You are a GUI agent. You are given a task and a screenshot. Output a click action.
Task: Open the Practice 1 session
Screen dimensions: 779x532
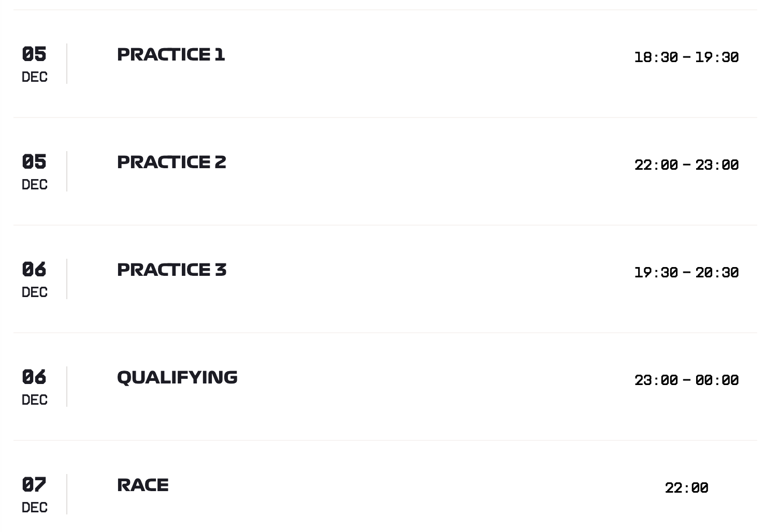tap(171, 54)
